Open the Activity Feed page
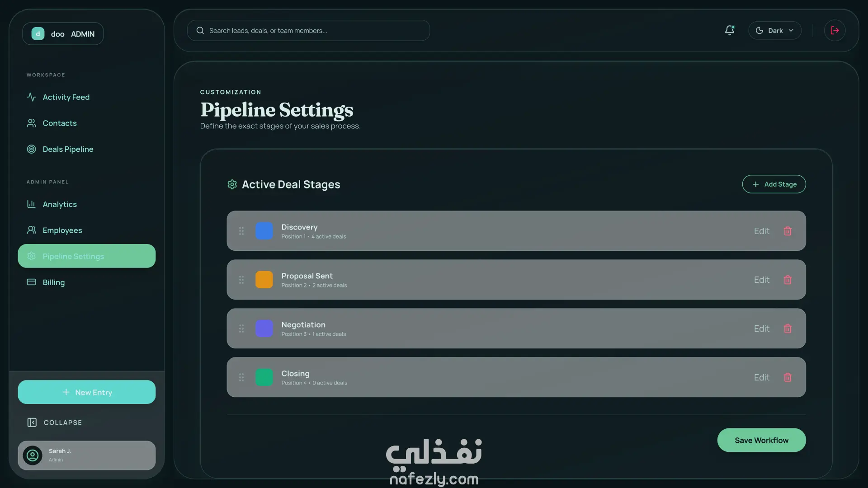The width and height of the screenshot is (868, 488). pyautogui.click(x=66, y=97)
